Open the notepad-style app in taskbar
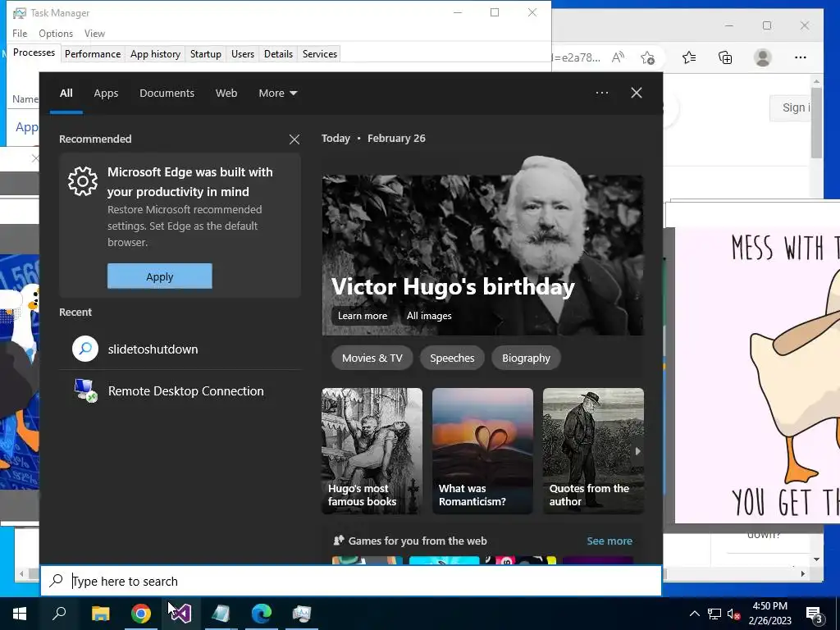This screenshot has width=840, height=630. 221,614
